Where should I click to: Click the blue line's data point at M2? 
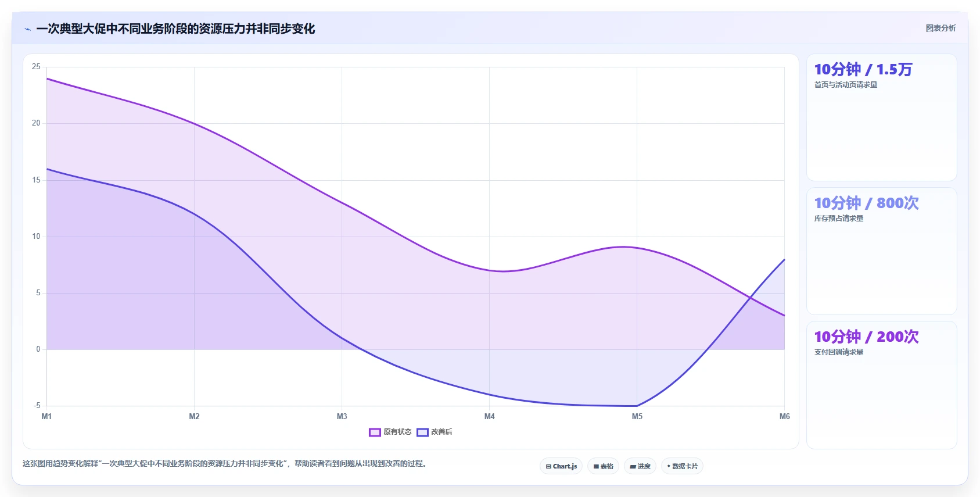(194, 214)
